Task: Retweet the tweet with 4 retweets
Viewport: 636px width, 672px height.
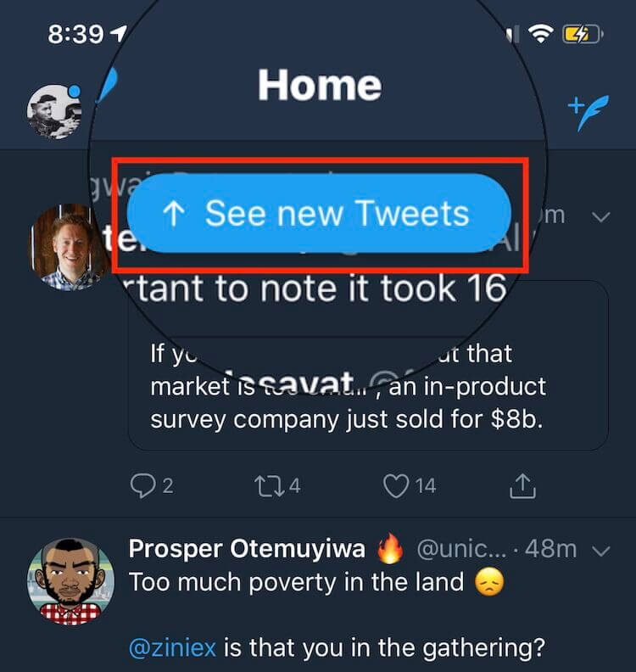Action: click(268, 485)
